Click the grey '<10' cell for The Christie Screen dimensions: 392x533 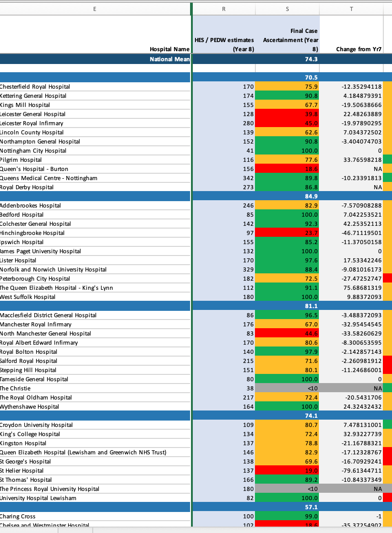287,388
